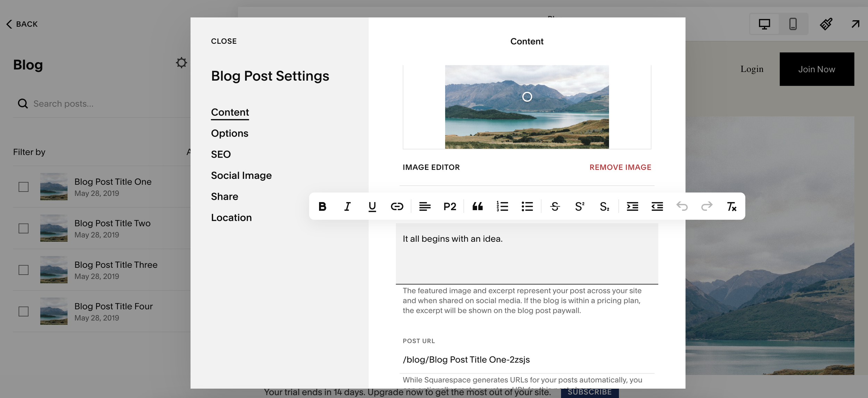Check the Blog Post Title One checkbox

[24, 187]
